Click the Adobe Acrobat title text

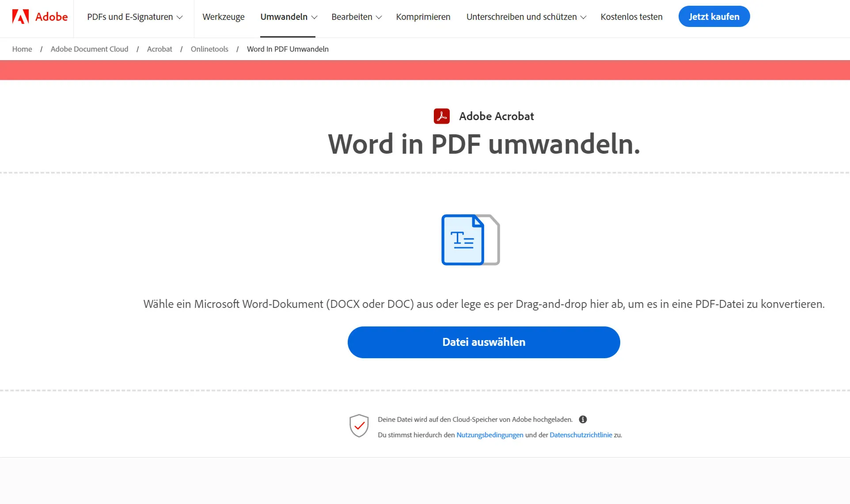tap(497, 116)
